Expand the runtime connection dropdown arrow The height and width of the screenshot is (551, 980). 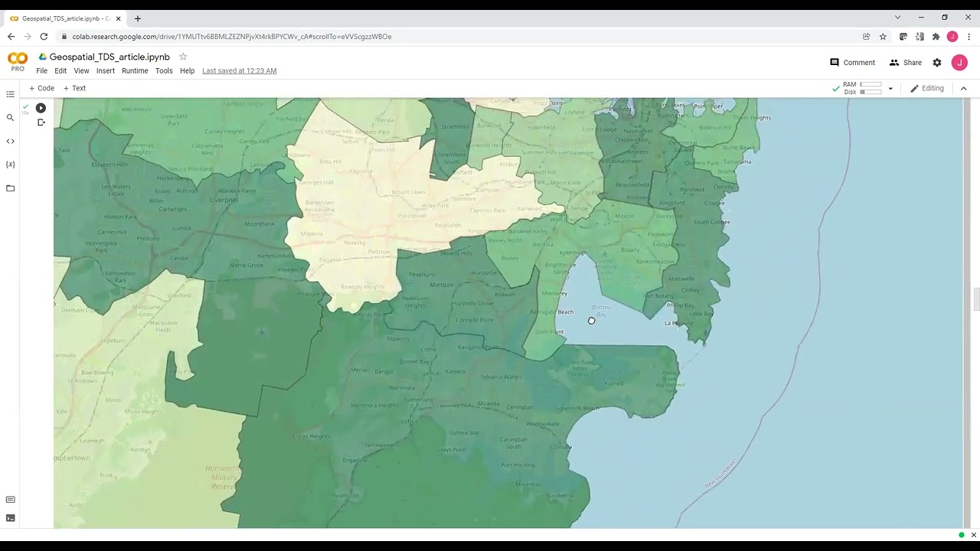pos(890,89)
